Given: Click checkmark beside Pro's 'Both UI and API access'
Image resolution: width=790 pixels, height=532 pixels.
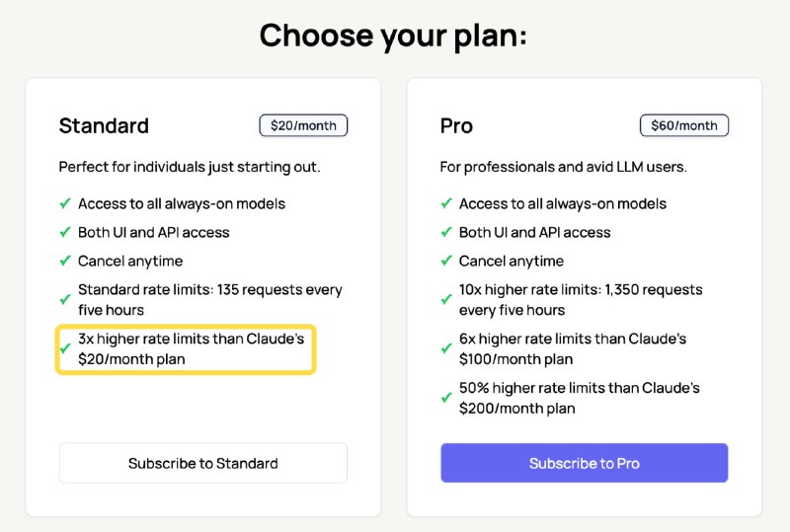Looking at the screenshot, I should click(x=446, y=232).
